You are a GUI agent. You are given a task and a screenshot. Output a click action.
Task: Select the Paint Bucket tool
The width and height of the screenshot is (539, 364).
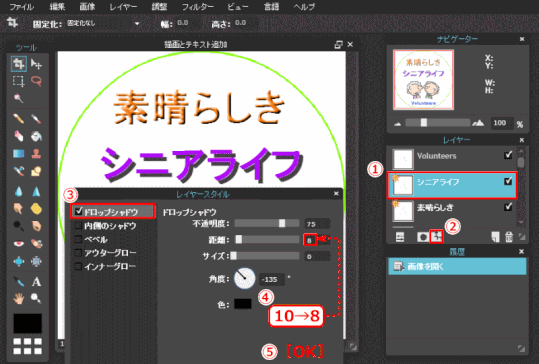tap(36, 136)
